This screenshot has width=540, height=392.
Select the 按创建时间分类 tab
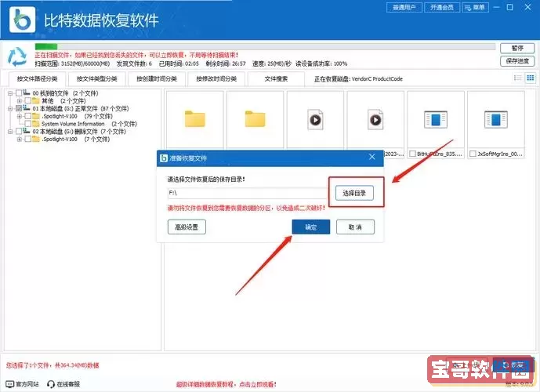coord(157,79)
